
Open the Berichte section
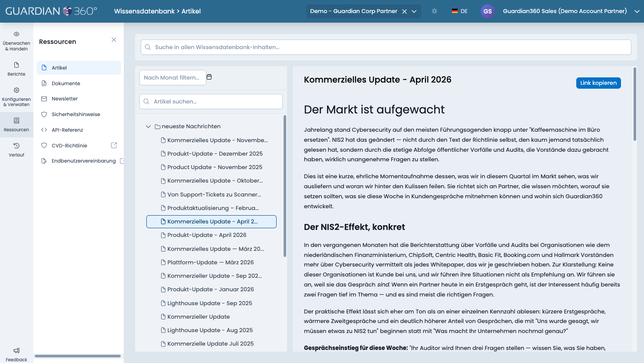[x=17, y=69]
